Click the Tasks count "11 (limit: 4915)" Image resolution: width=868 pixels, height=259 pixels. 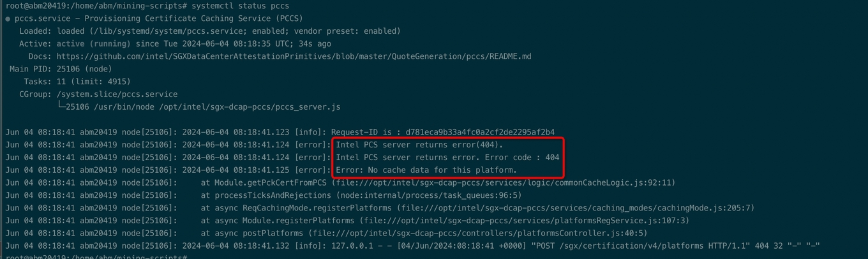tap(93, 82)
